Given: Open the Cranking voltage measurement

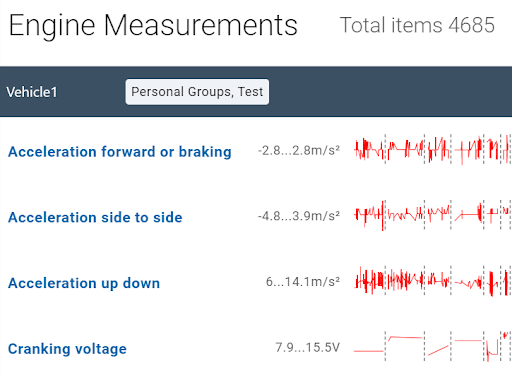Looking at the screenshot, I should click(x=67, y=349).
